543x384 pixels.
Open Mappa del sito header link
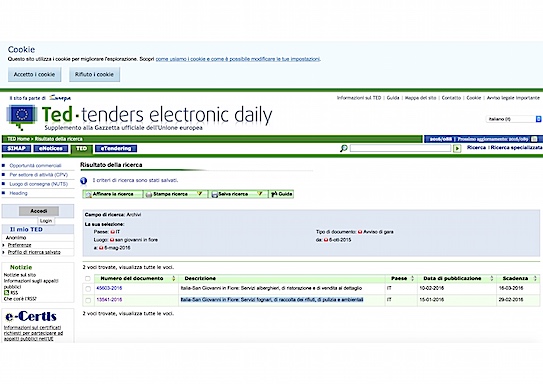click(420, 98)
